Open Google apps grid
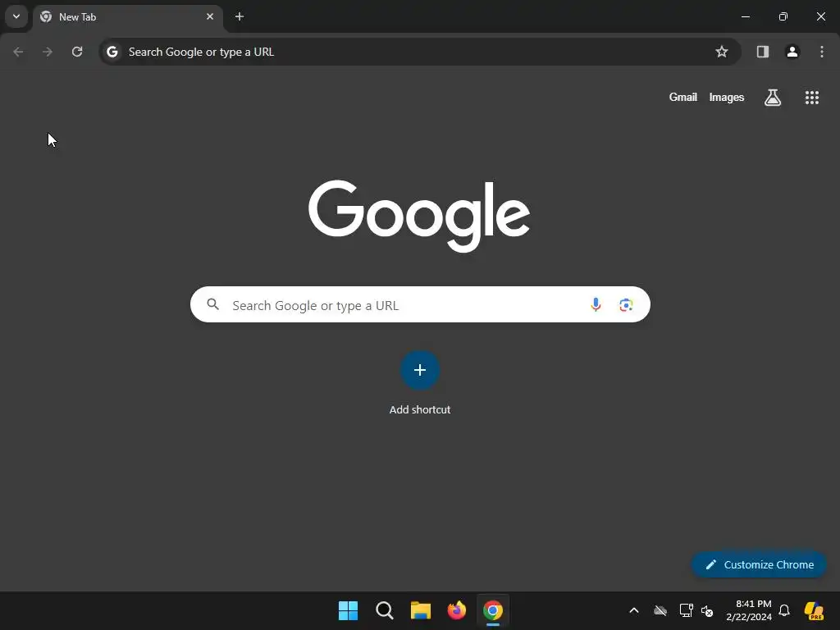Viewport: 840px width, 630px height. (811, 98)
